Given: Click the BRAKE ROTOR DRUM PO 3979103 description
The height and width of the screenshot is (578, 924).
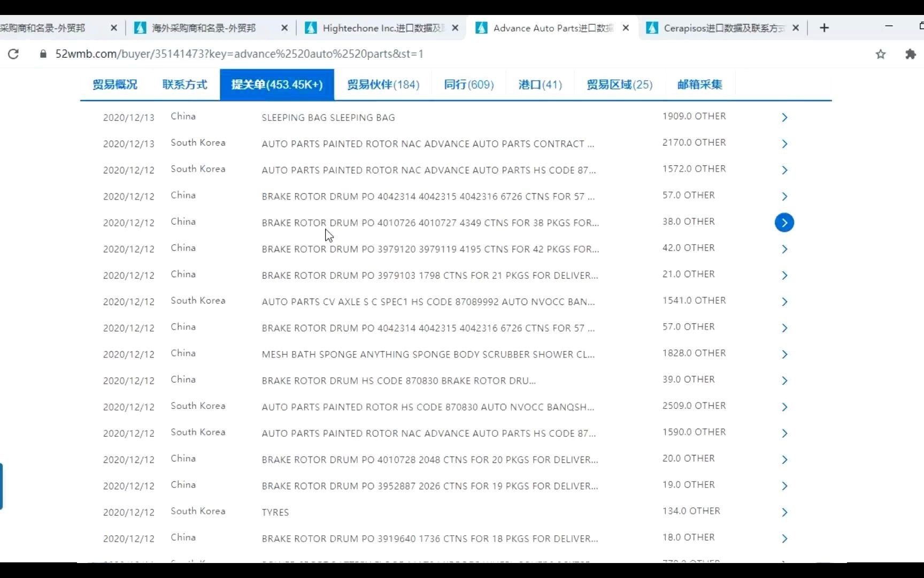Looking at the screenshot, I should tap(430, 275).
